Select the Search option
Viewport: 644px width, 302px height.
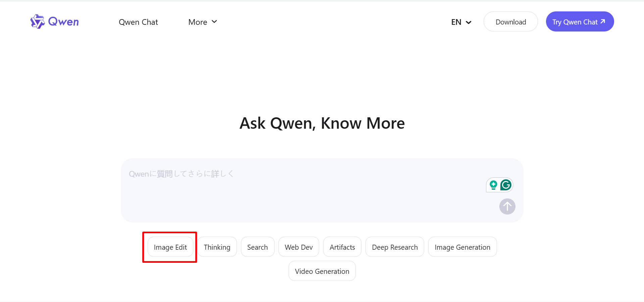pos(258,247)
